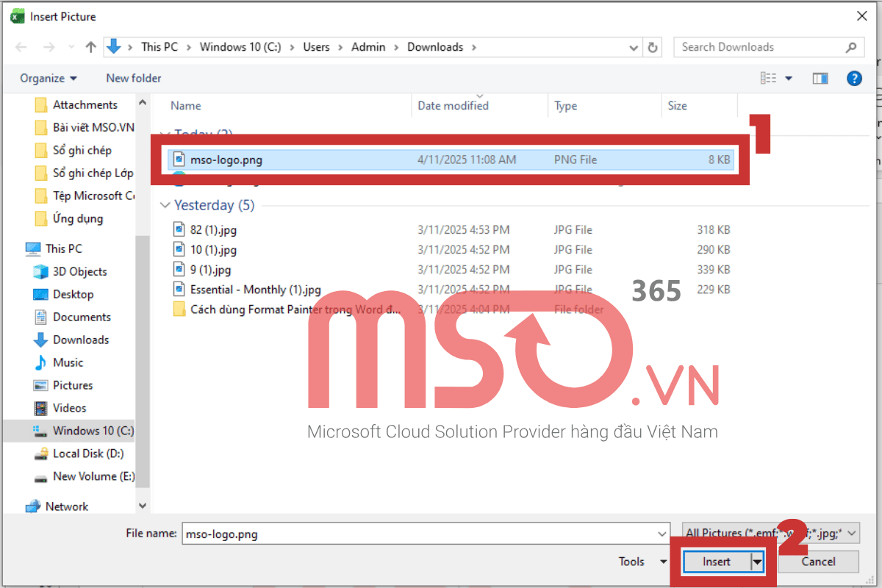Click the New folder button
Image resolution: width=882 pixels, height=588 pixels.
point(133,78)
